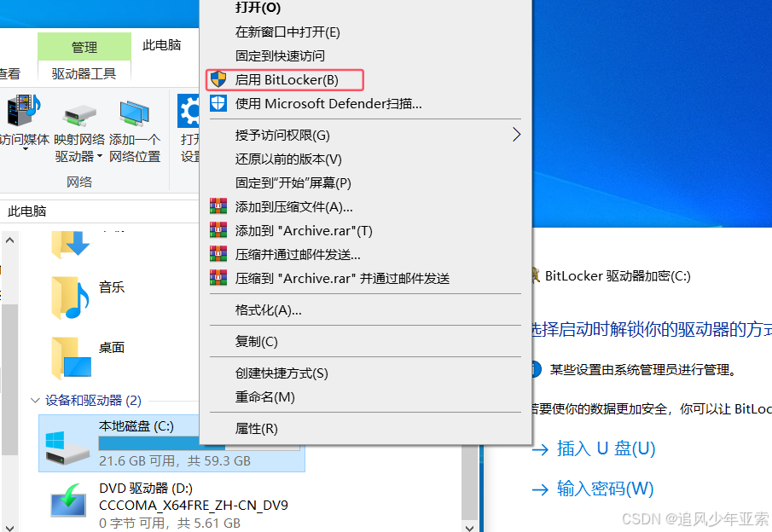Choose 重命名(M) menu entry

pos(265,396)
